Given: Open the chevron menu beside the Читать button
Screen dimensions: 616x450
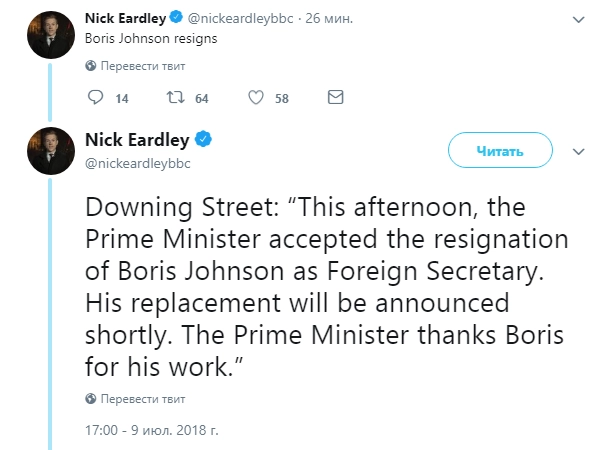Looking at the screenshot, I should click(578, 152).
